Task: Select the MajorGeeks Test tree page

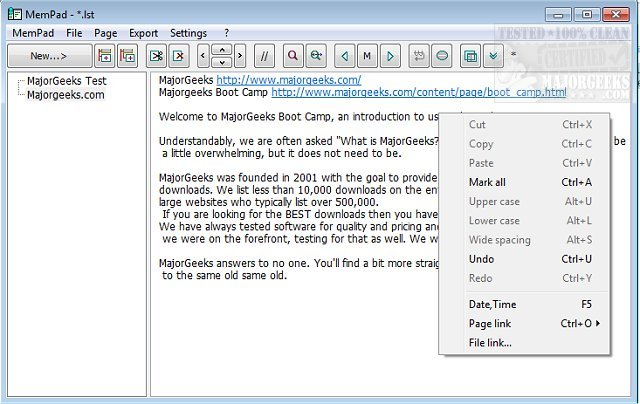Action: point(67,81)
